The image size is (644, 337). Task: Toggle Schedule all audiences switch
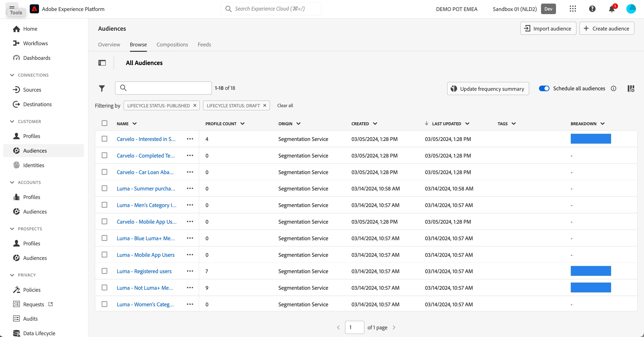[544, 89]
